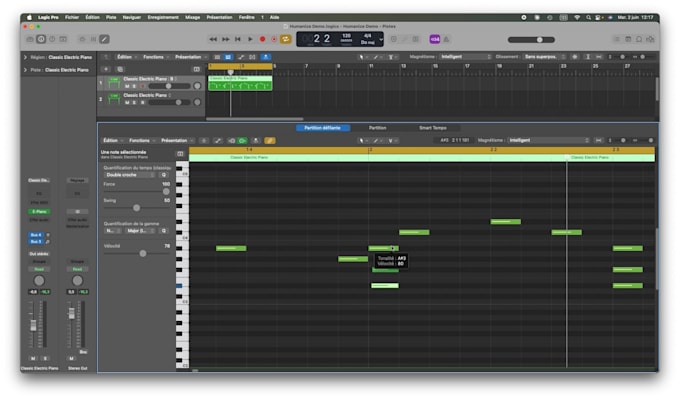Select the Classic Electric Piano region in Tracks area

click(x=240, y=83)
